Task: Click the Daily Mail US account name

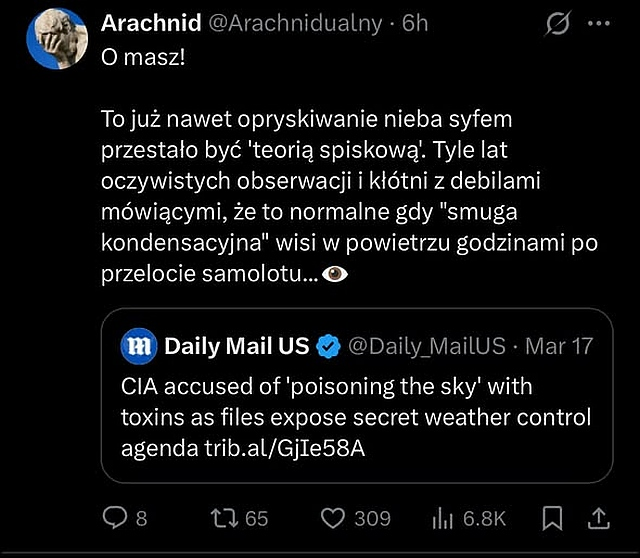Action: click(x=237, y=347)
